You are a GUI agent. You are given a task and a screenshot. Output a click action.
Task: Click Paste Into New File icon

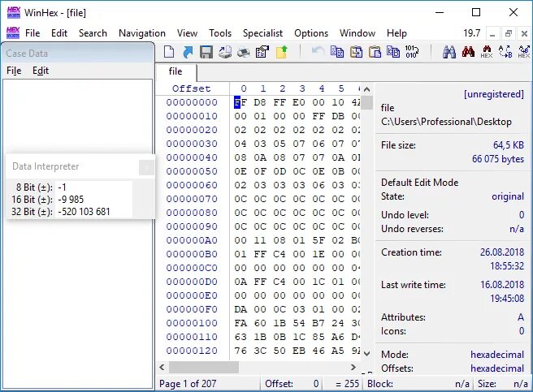(x=356, y=52)
